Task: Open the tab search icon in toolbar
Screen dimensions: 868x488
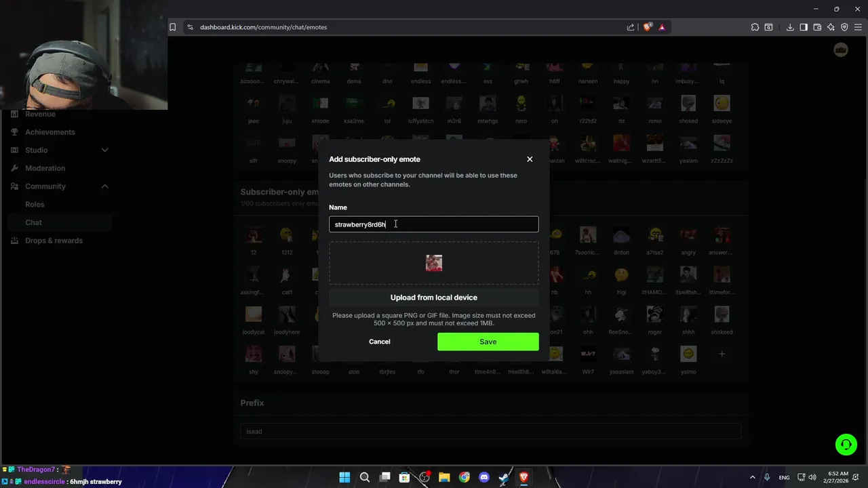Action: tap(768, 27)
